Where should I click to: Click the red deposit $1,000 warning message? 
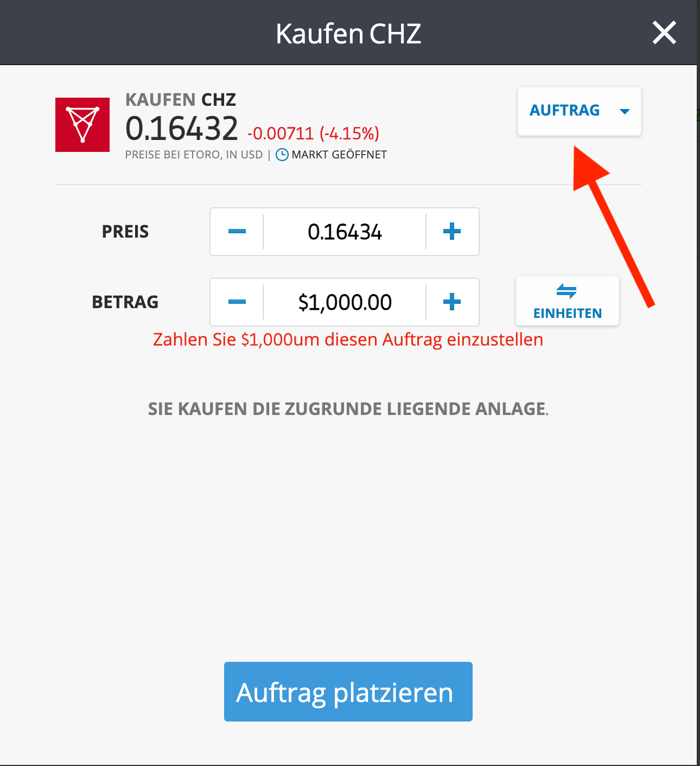click(348, 340)
